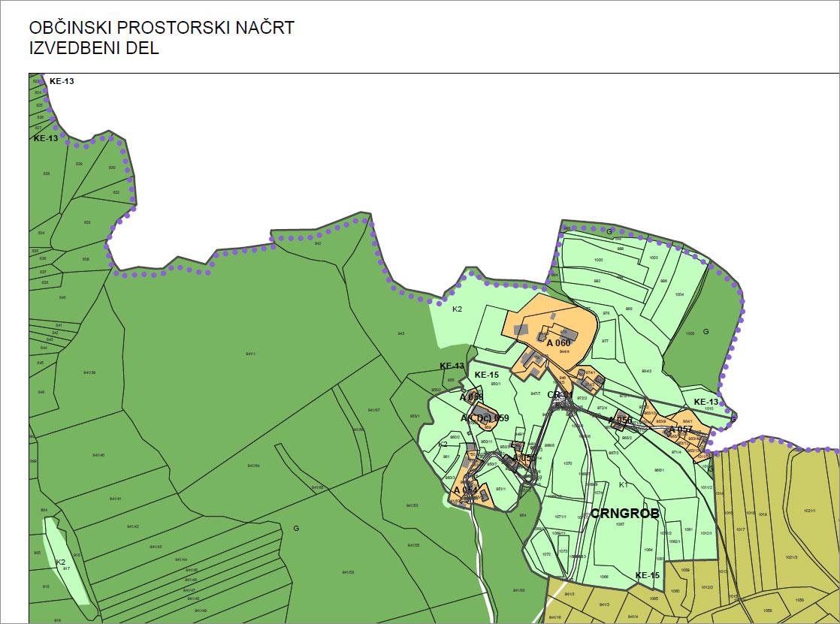Select the K2 label northwest of A 060
840x624 pixels.
pyautogui.click(x=457, y=309)
